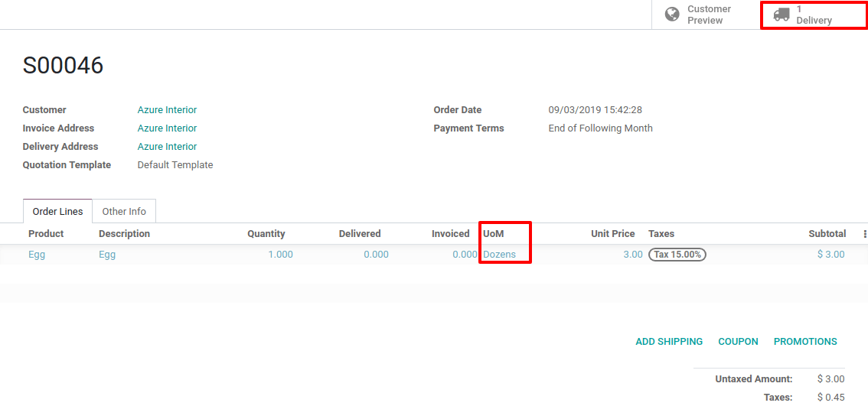Select the Order Lines tab
Viewport: 868px width, 406px height.
tap(57, 212)
